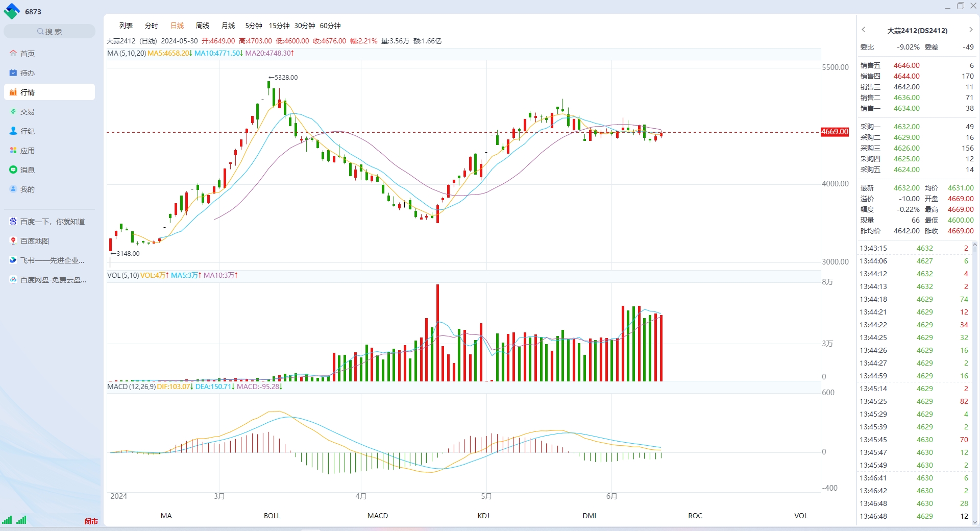Open the 应用 apps sidebar icon
The image size is (980, 531).
pyautogui.click(x=13, y=150)
